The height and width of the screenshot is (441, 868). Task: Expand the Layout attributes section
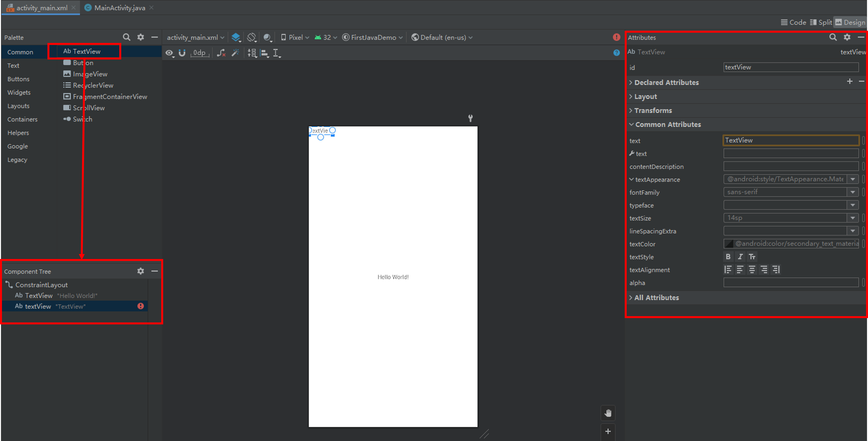tap(645, 97)
